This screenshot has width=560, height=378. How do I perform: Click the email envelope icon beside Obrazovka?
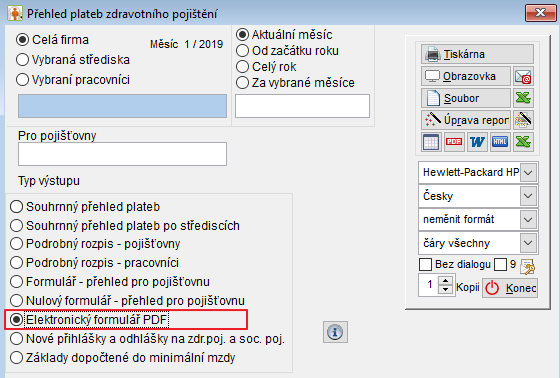pyautogui.click(x=523, y=76)
